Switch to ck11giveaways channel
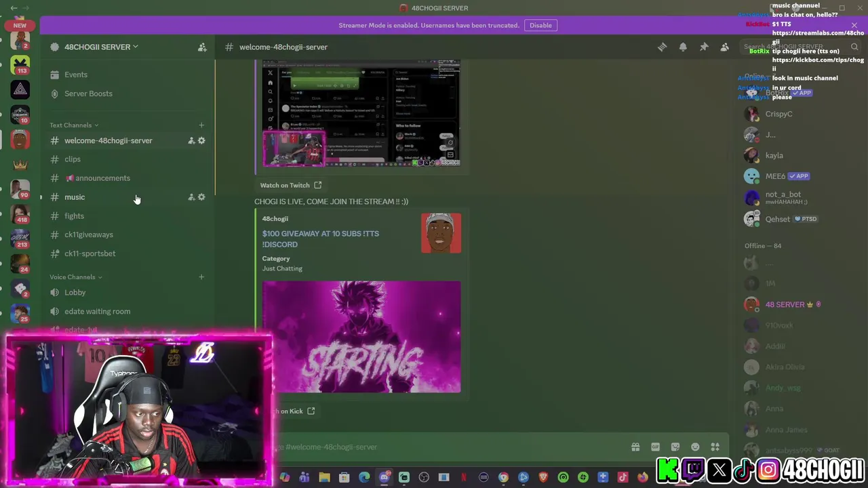This screenshot has width=868, height=488. (127, 235)
